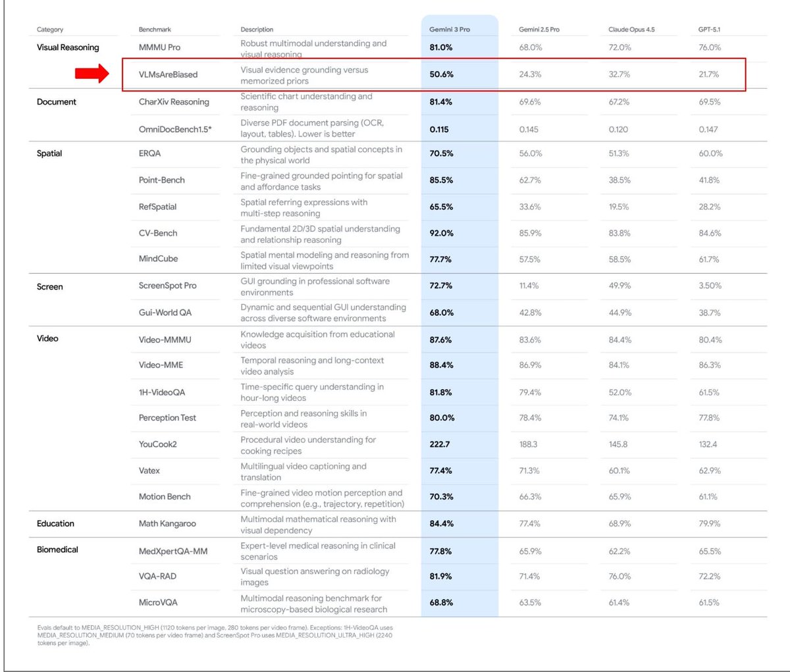790x672 pixels.
Task: Select the VQA-RAD benchmark name
Action: [x=157, y=577]
